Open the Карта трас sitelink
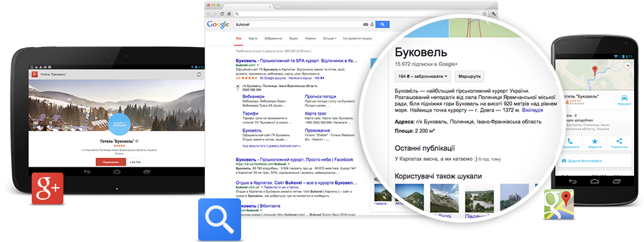Screen dimensions: 644x242 (x=316, y=114)
